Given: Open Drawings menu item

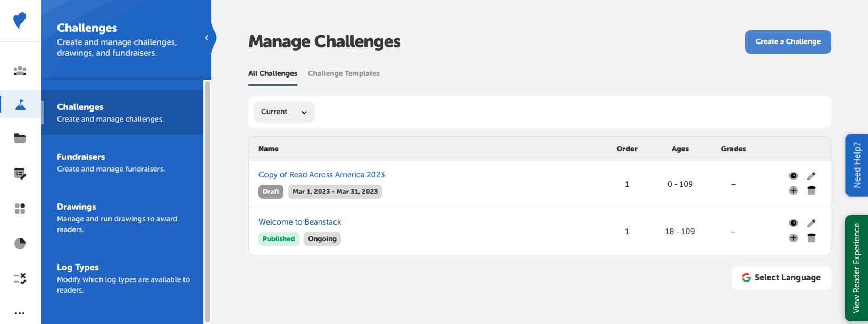Looking at the screenshot, I should coord(122,218).
